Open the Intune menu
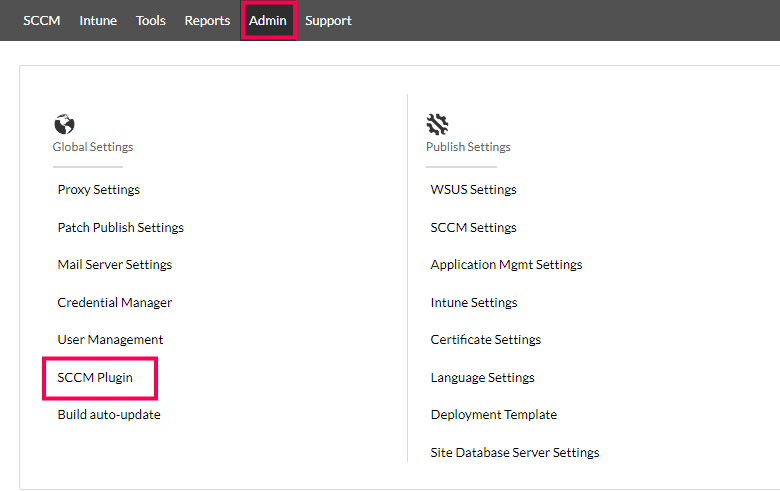Viewport: 780px width, 491px height. 98,20
